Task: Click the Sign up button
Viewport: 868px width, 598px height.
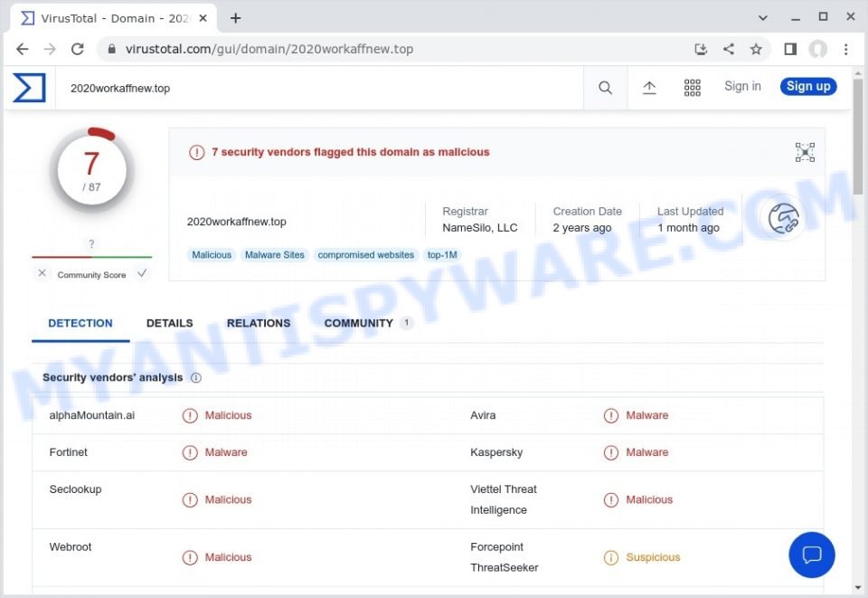Action: [x=808, y=86]
